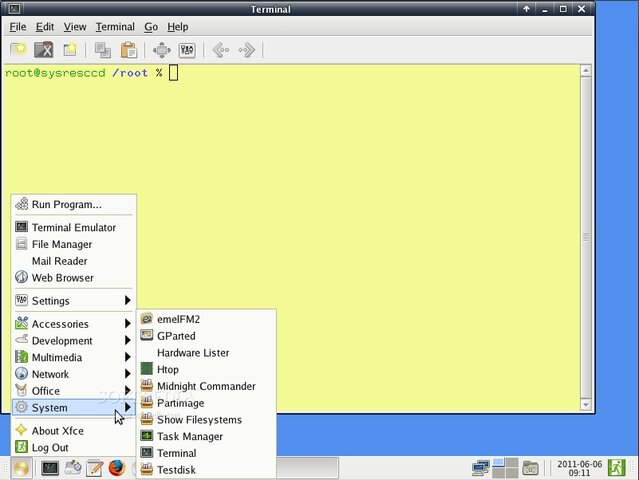Click the Copy toolbar icon
This screenshot has width=639, height=480.
click(x=102, y=50)
